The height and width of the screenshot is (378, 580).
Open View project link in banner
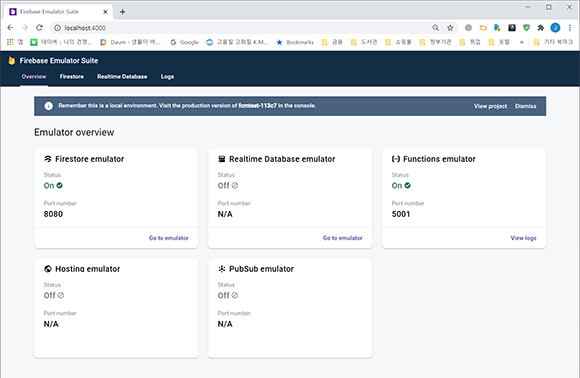click(490, 106)
